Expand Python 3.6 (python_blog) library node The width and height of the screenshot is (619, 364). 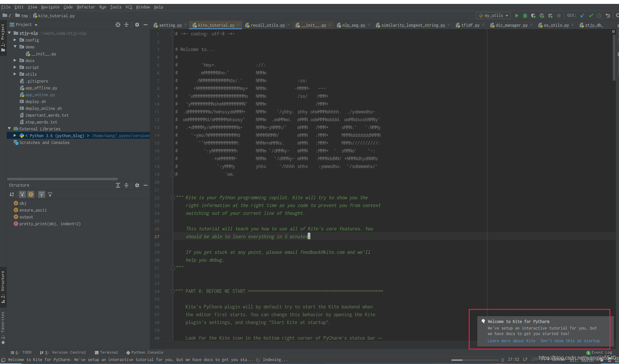[15, 136]
